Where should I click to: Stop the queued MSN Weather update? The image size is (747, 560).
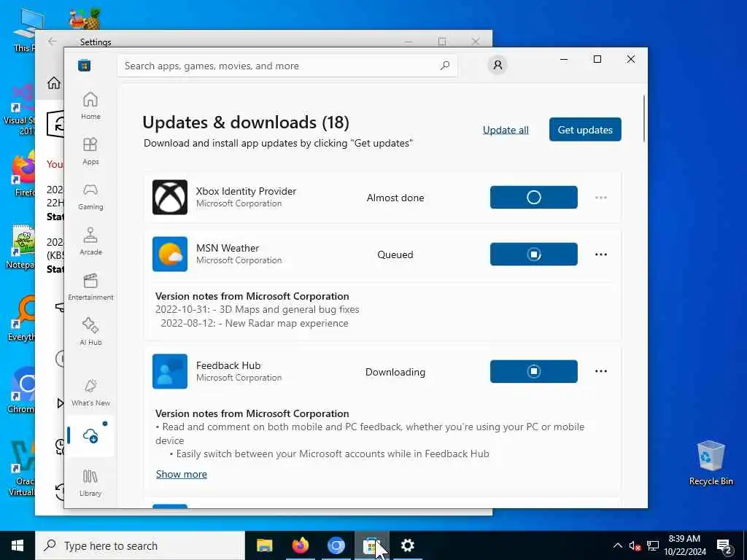point(533,254)
